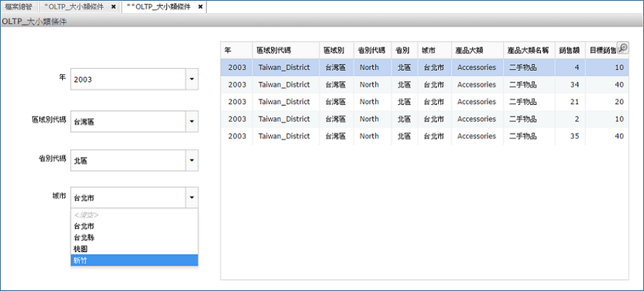Click the 產品大類名稱 column header

[x=527, y=50]
